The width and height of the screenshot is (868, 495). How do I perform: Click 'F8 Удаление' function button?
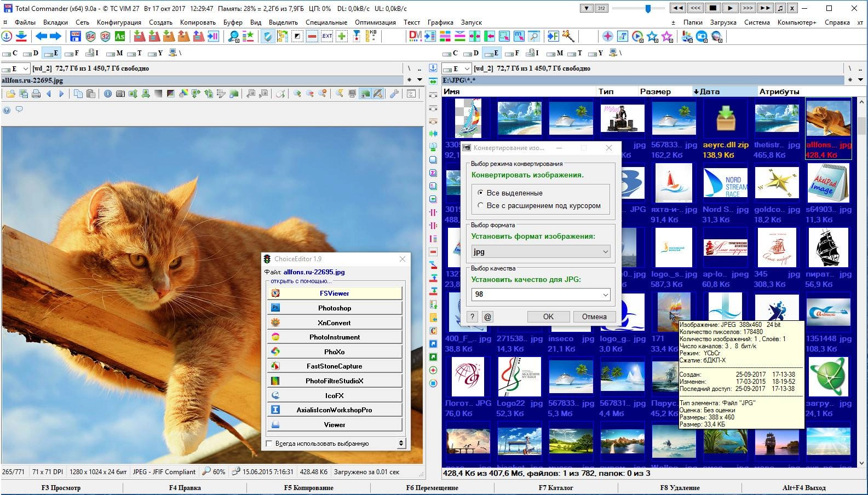(680, 487)
